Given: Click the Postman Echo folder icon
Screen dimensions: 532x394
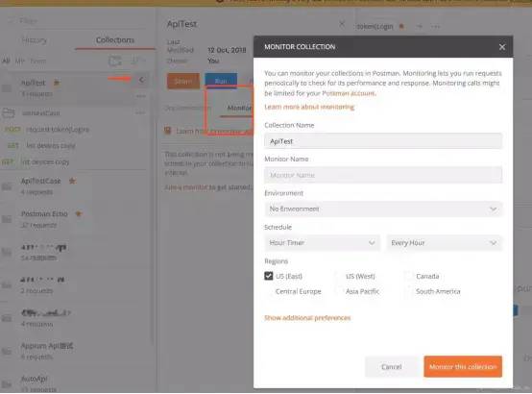Looking at the screenshot, I should point(7,219).
